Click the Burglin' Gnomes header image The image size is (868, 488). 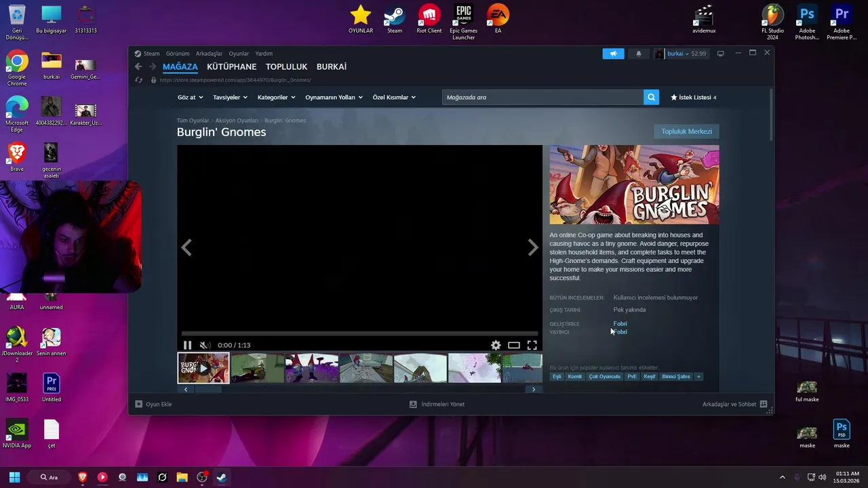(634, 184)
